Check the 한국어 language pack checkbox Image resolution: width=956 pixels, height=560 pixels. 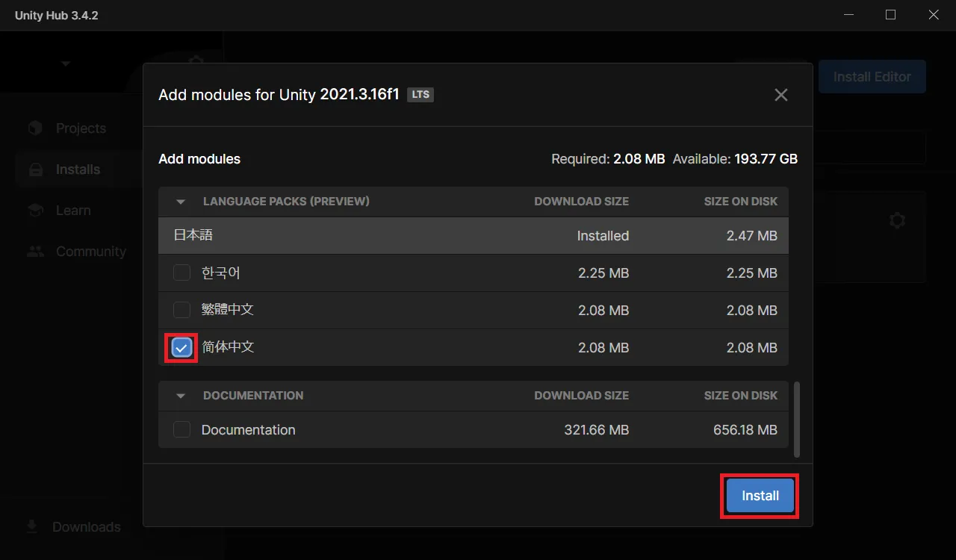(181, 273)
